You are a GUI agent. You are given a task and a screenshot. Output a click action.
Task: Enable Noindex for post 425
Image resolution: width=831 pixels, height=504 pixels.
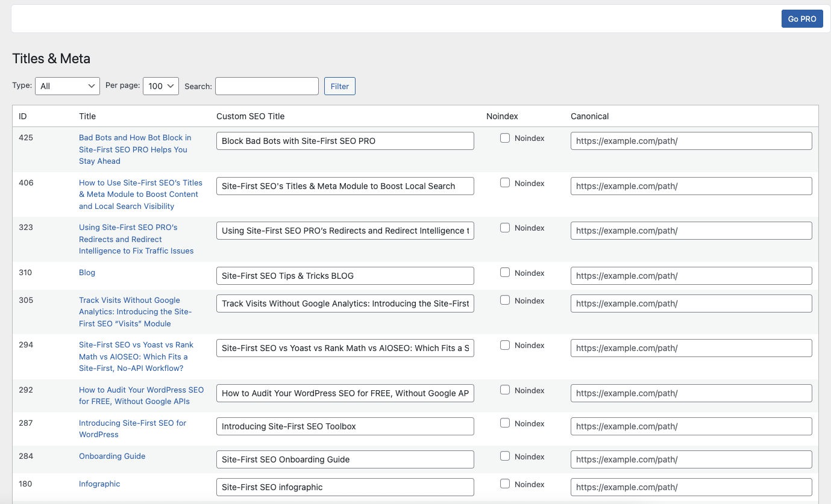click(505, 138)
